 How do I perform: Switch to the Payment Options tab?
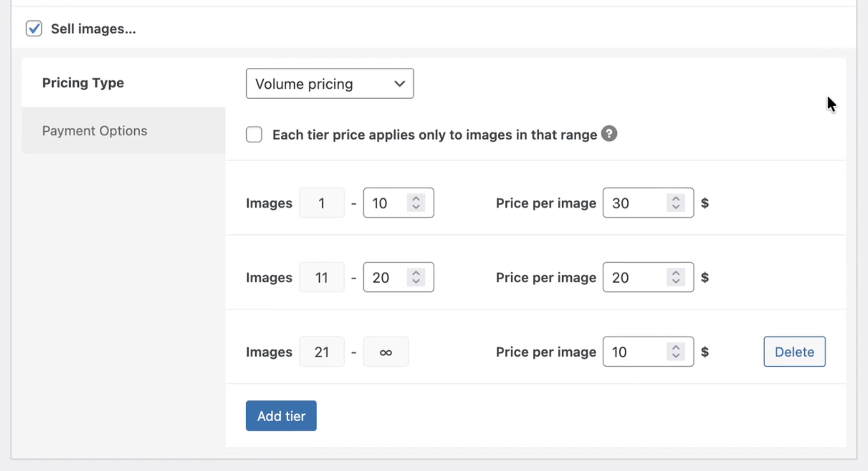[x=95, y=130]
